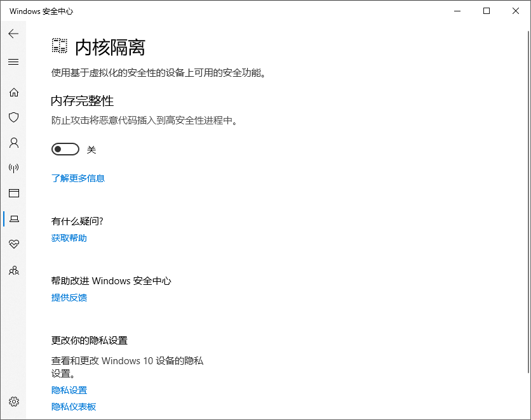Click the 更改你的隐私设置 heading
The height and width of the screenshot is (420, 531).
[90, 341]
